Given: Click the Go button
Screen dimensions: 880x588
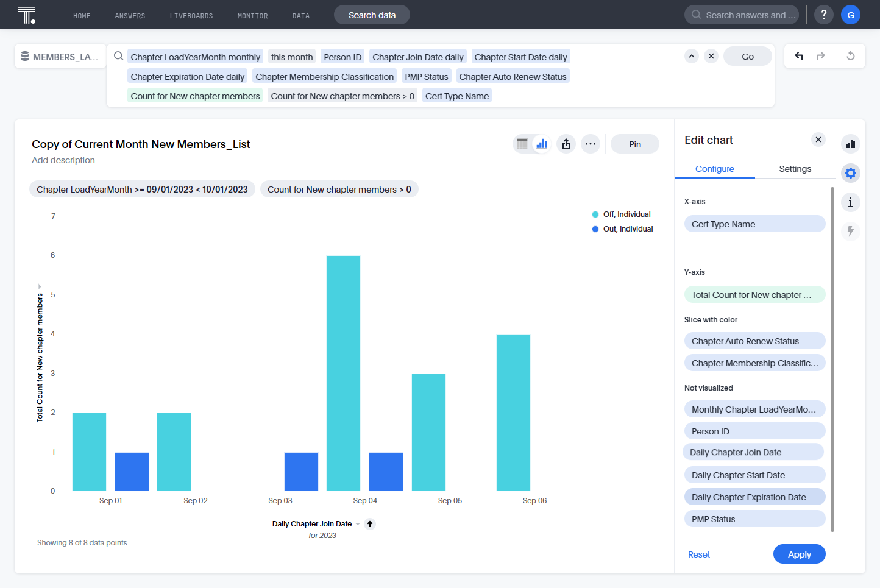Looking at the screenshot, I should (748, 56).
